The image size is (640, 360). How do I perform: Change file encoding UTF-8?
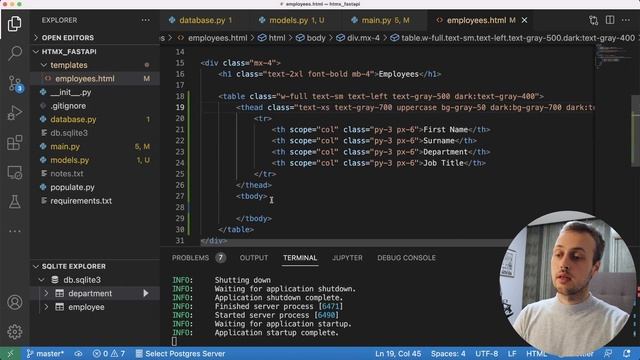487,353
